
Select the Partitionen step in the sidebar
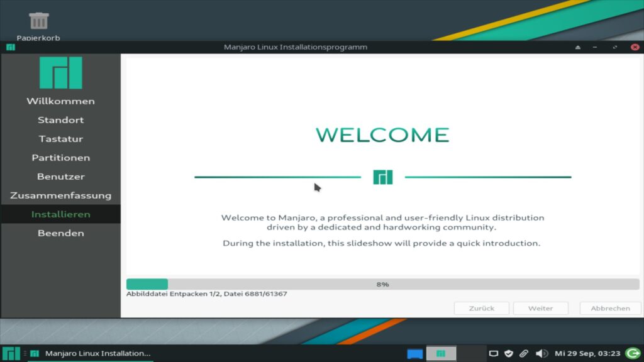(61, 158)
